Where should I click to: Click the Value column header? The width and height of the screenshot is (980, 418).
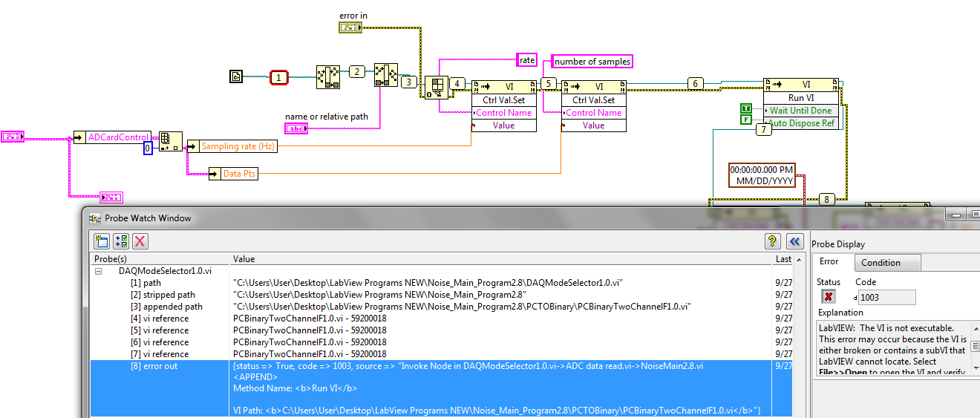tap(501, 259)
